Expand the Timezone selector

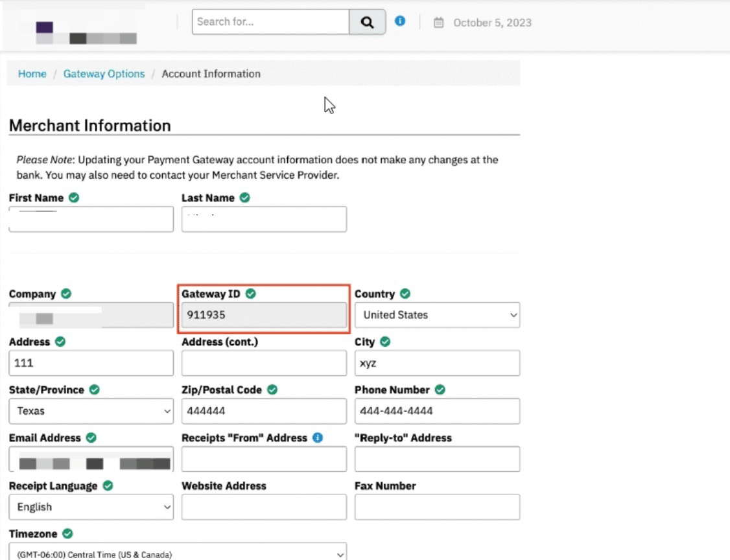pos(178,554)
